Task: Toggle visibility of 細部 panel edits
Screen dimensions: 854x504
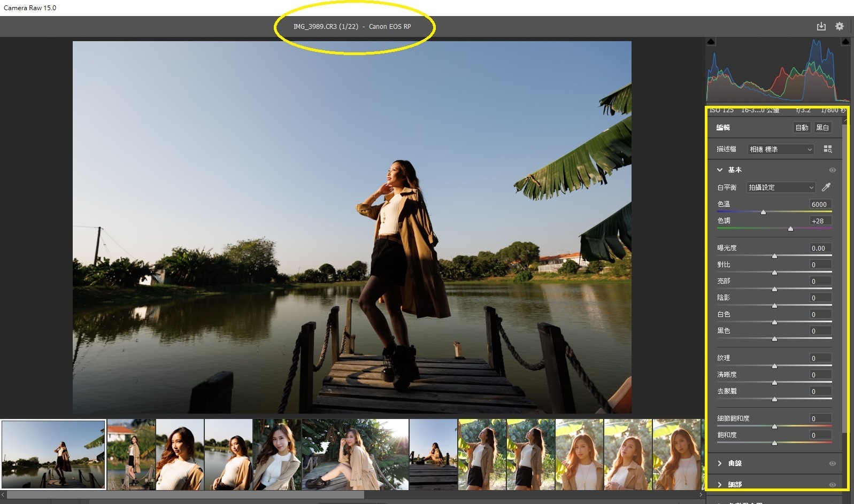Action: click(x=832, y=484)
